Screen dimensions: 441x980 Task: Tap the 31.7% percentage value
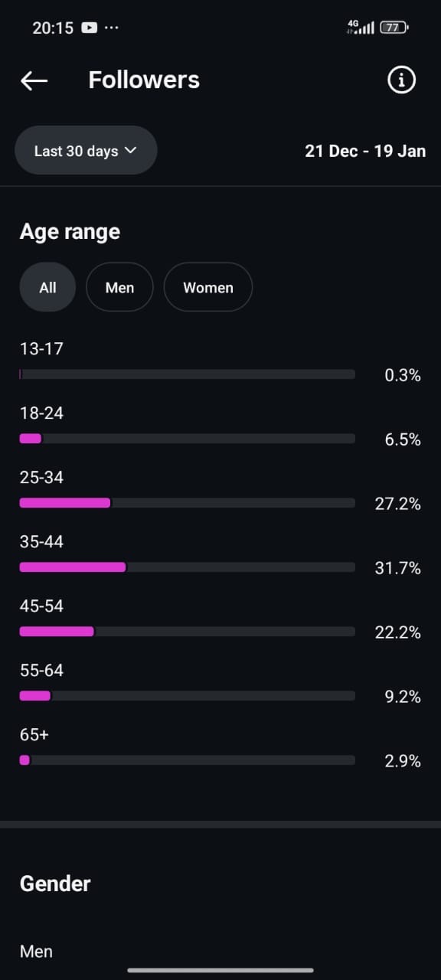coord(397,568)
